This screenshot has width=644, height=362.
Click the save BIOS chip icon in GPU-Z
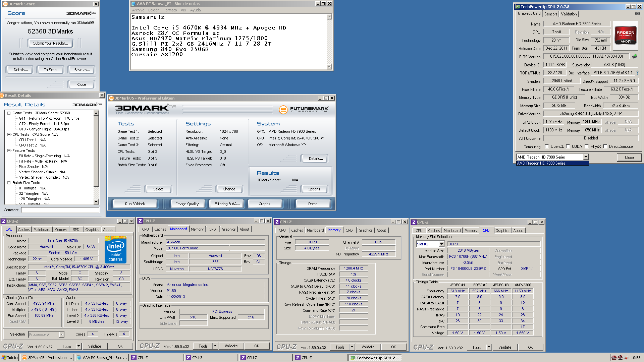pyautogui.click(x=635, y=56)
